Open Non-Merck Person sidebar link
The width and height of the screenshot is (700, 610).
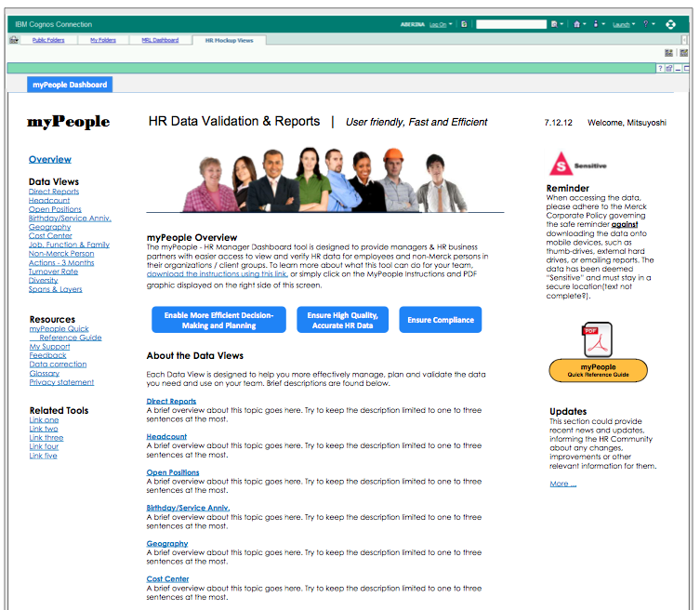tap(61, 254)
